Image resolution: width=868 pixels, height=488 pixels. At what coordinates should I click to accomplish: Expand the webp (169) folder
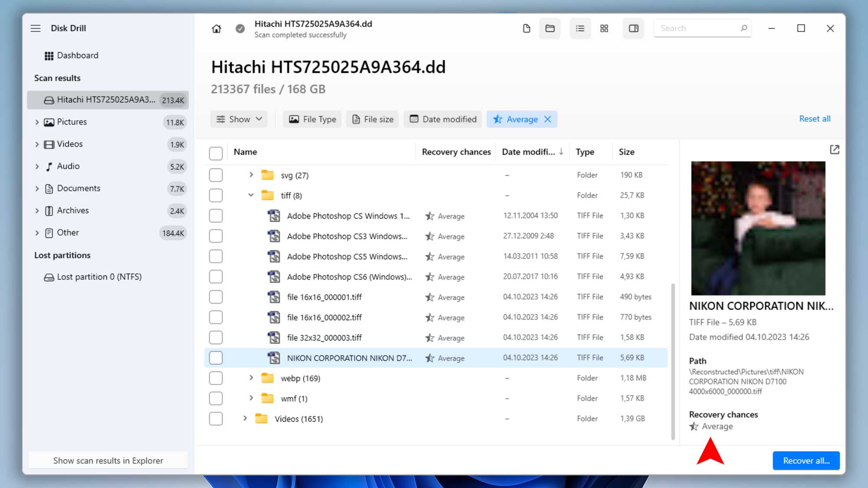251,378
